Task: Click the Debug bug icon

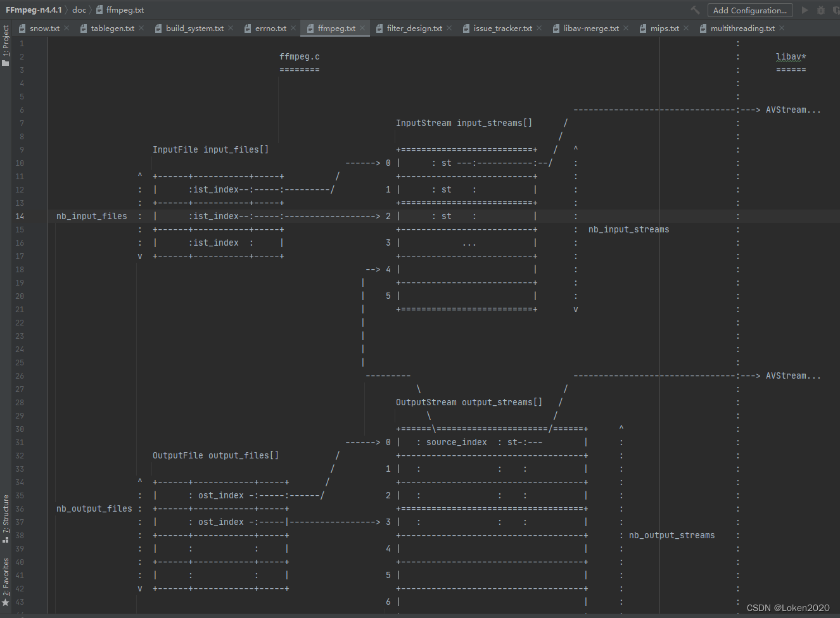Action: [821, 10]
